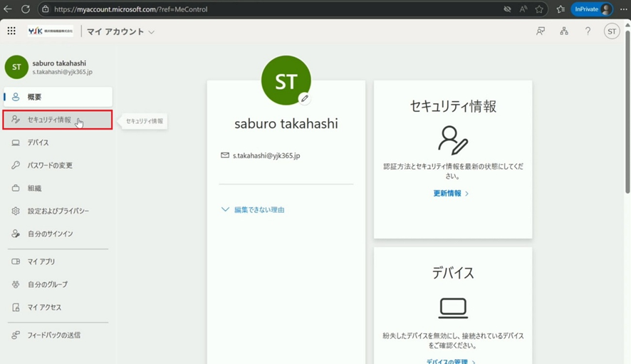Viewport: 631px width, 364px height.
Task: Expand 編集できない理由 section
Action: (254, 209)
